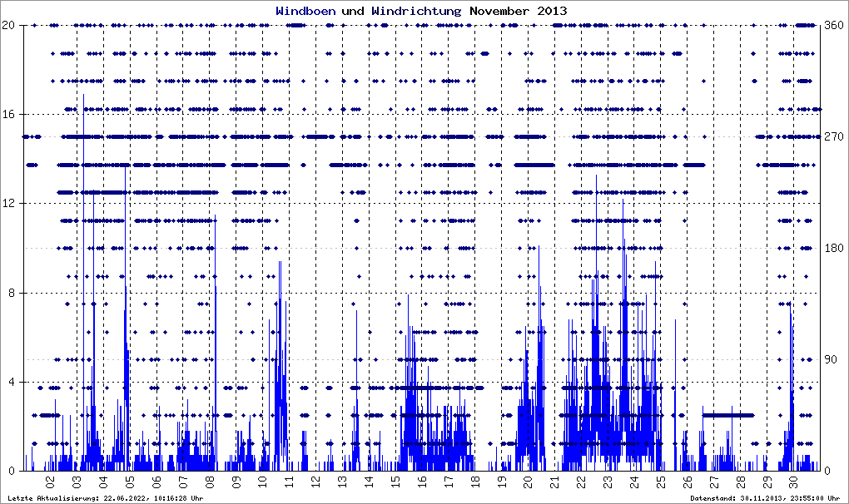
Task: Click day label 26 on x-axis
Action: tap(687, 482)
